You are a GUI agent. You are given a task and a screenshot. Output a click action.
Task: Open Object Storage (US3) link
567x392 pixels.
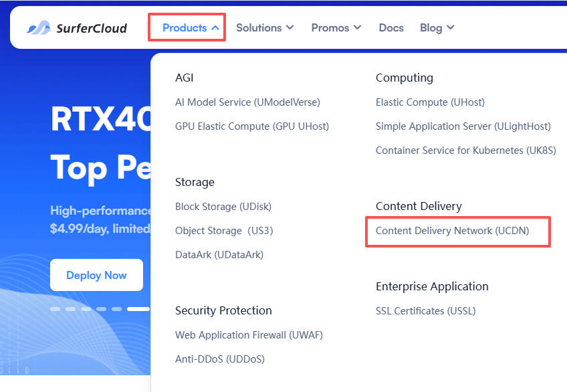[224, 231]
